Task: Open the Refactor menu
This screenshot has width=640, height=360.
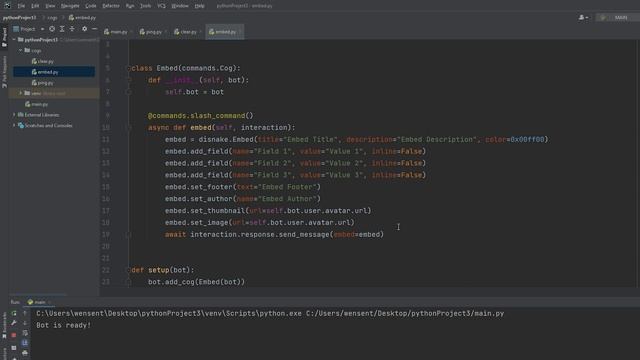Action: point(111,6)
